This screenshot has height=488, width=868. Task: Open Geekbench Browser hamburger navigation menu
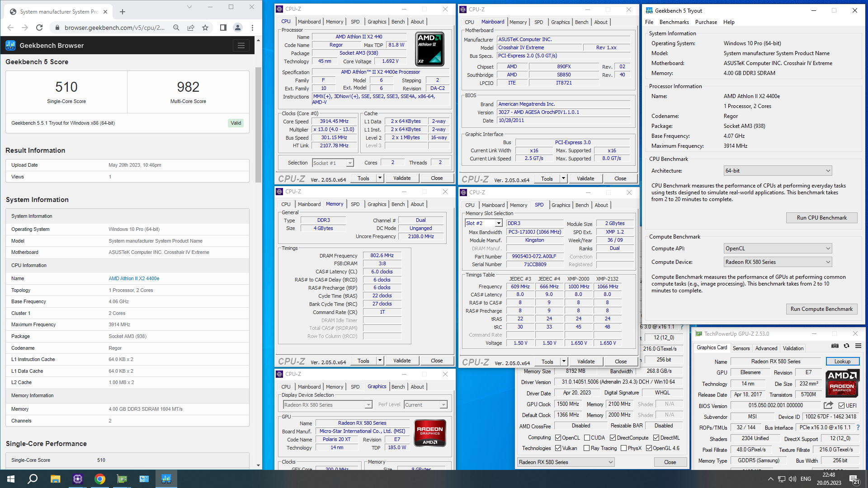tap(241, 45)
